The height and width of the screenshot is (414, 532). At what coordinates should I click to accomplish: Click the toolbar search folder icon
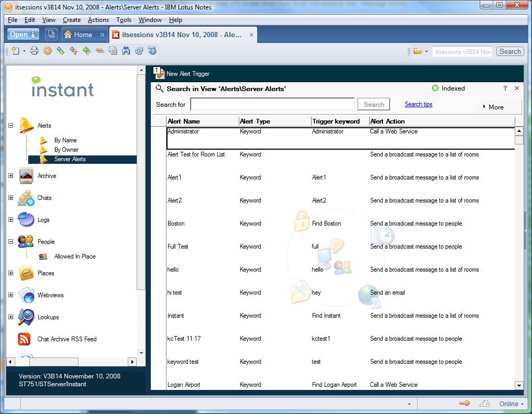point(418,51)
